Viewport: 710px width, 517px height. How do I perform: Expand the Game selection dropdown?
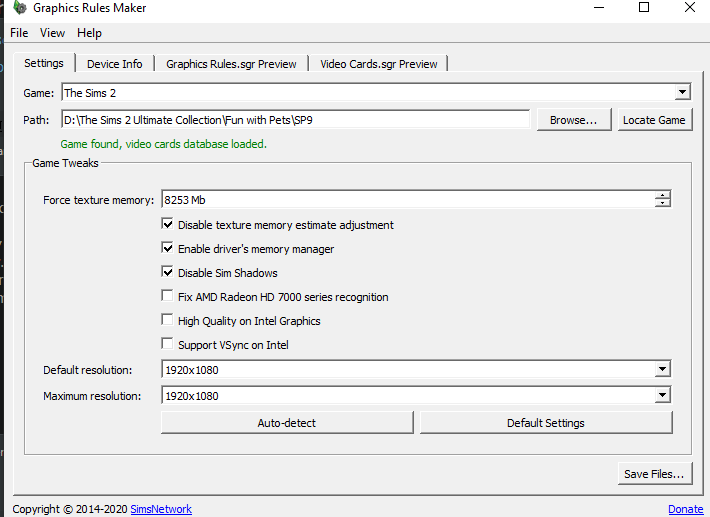(682, 93)
